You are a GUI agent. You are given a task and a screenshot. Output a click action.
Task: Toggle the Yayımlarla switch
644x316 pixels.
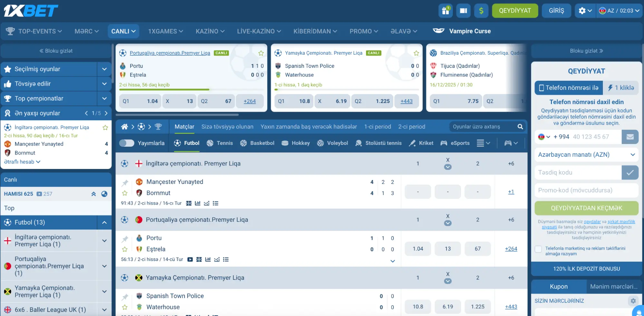(127, 143)
